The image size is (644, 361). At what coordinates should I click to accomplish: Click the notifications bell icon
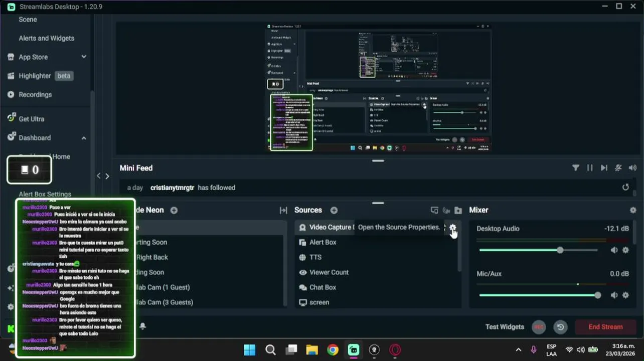point(142,326)
